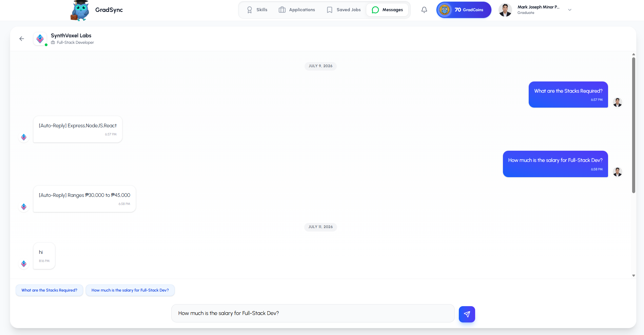Click the Saved Jobs bookmark icon

point(330,10)
